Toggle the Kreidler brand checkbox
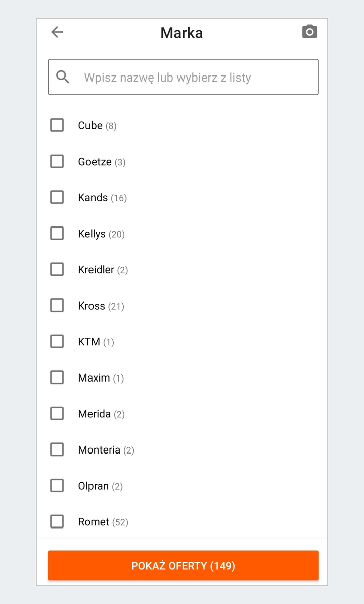 tap(57, 269)
